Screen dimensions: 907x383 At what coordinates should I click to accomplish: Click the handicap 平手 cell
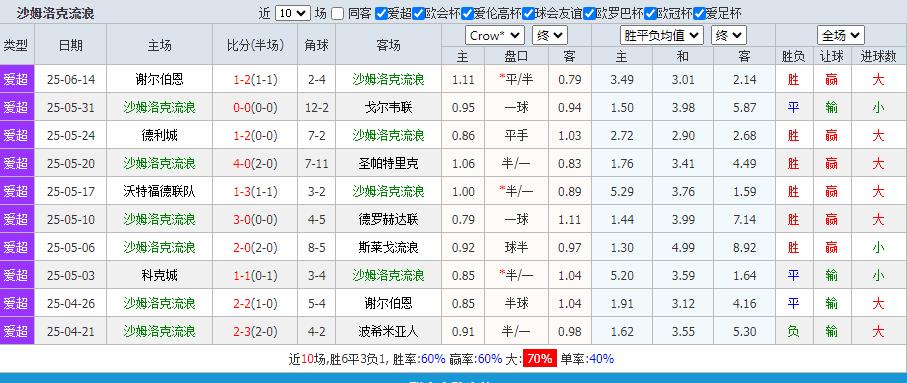pos(516,135)
